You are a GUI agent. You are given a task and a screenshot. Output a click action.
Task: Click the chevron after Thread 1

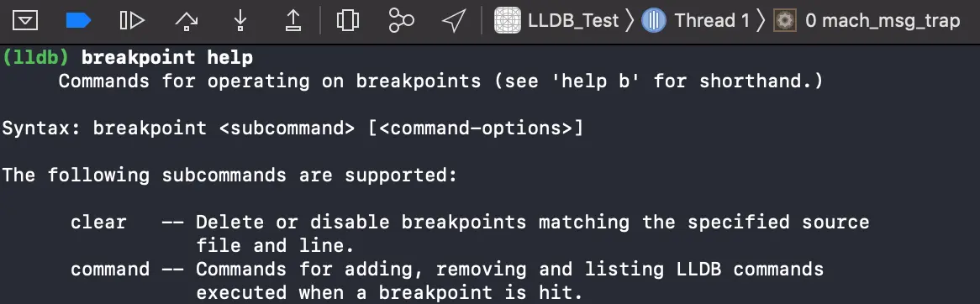pyautogui.click(x=761, y=21)
